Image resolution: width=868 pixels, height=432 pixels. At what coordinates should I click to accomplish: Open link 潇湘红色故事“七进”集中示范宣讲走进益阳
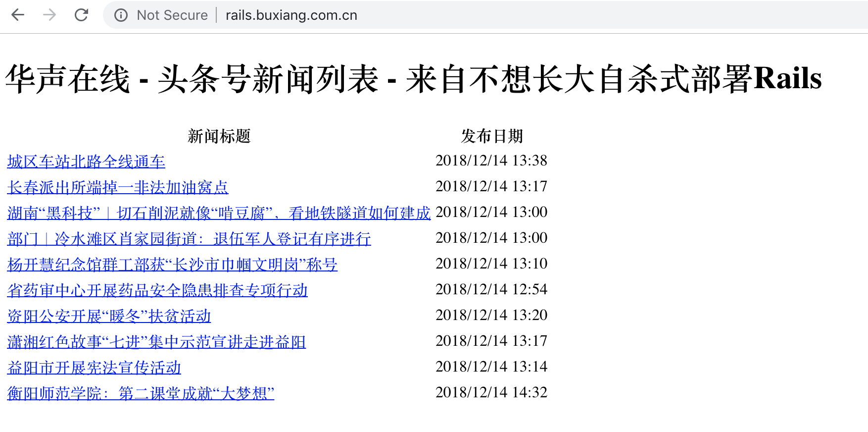[156, 342]
